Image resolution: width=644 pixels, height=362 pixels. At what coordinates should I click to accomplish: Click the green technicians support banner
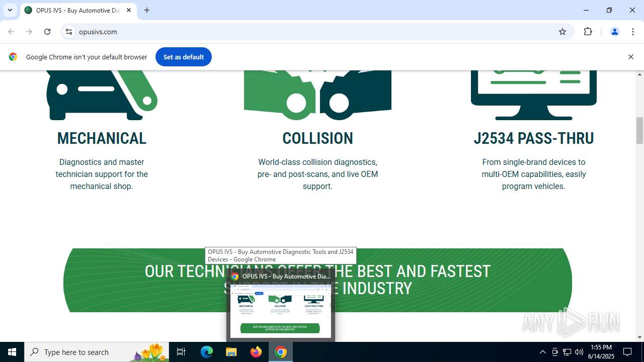(317, 280)
